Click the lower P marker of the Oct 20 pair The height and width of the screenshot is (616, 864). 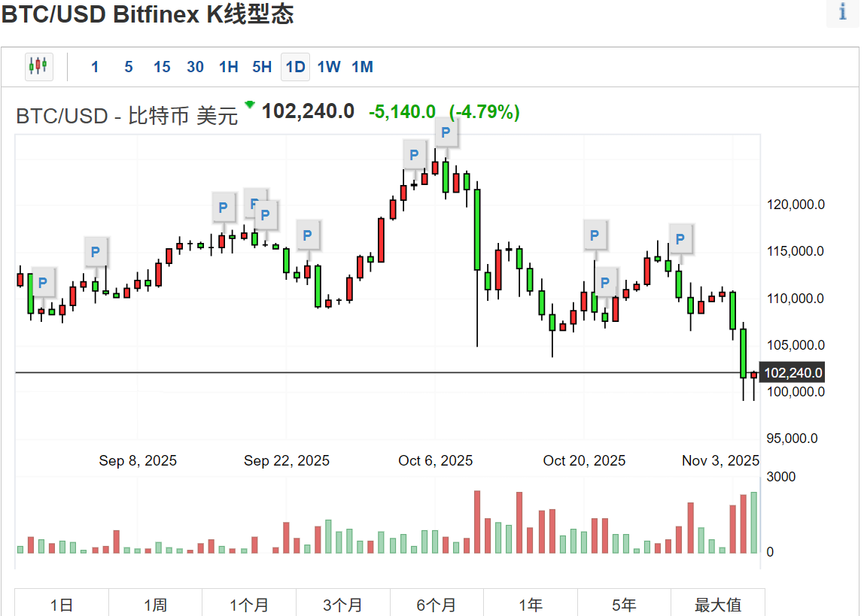pos(606,282)
